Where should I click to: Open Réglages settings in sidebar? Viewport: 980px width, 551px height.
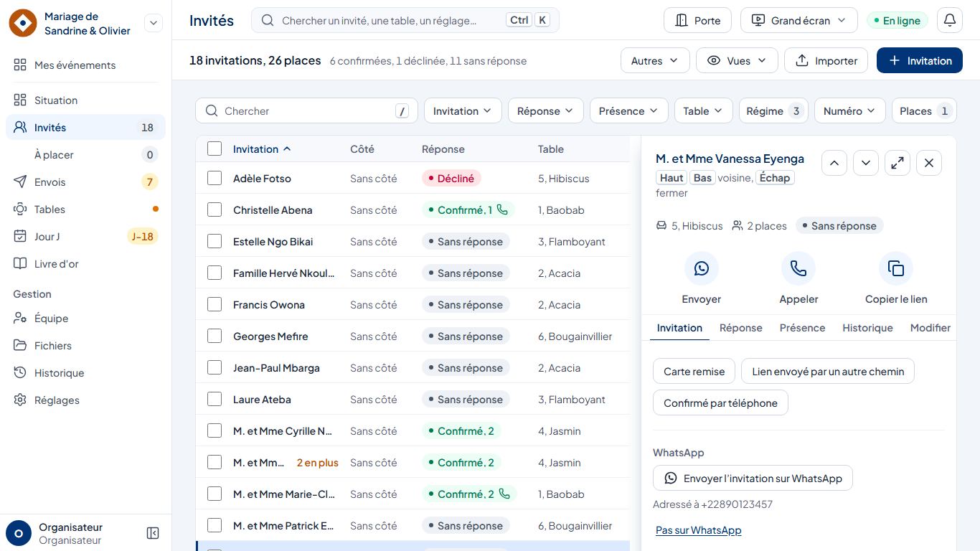(86, 400)
